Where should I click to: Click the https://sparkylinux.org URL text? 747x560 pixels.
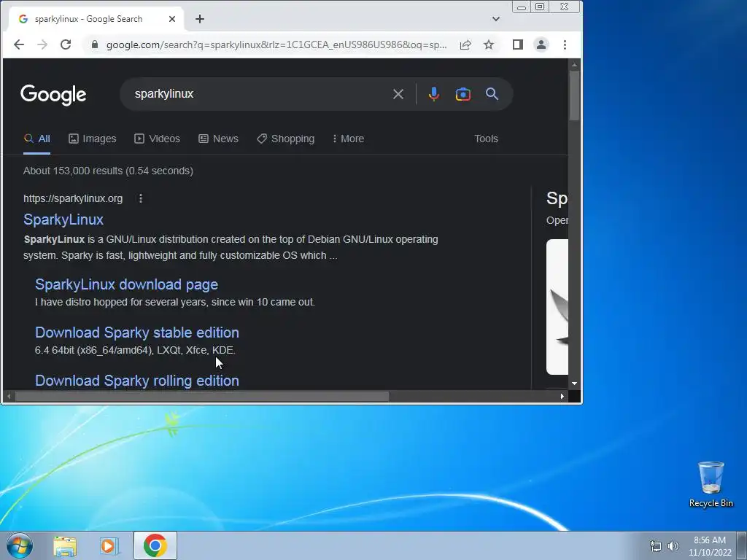[73, 198]
